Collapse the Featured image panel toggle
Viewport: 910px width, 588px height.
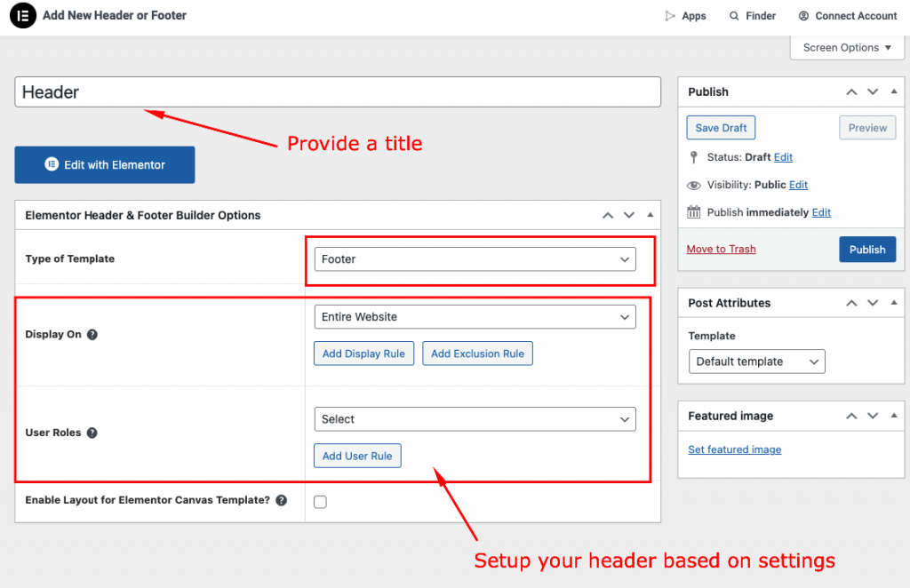[x=893, y=416]
